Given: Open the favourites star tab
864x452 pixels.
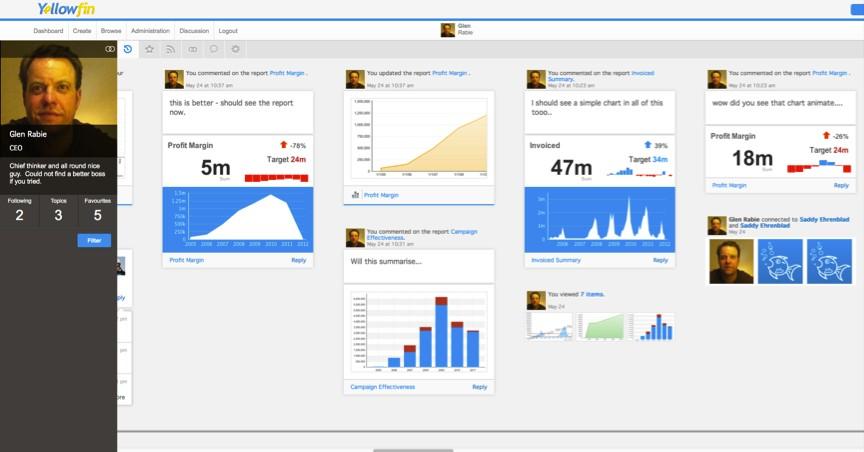Looking at the screenshot, I should click(x=149, y=49).
